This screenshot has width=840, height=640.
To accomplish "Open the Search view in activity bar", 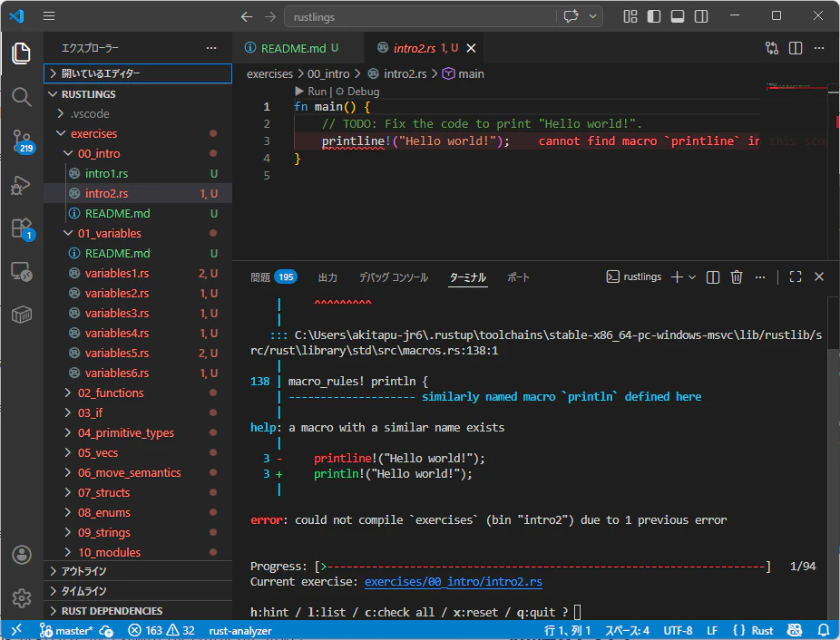I will (22, 97).
